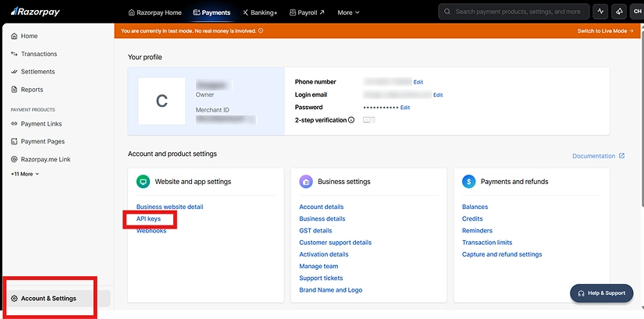
Task: Click the Account & Settings gear icon
Action: [x=14, y=299]
